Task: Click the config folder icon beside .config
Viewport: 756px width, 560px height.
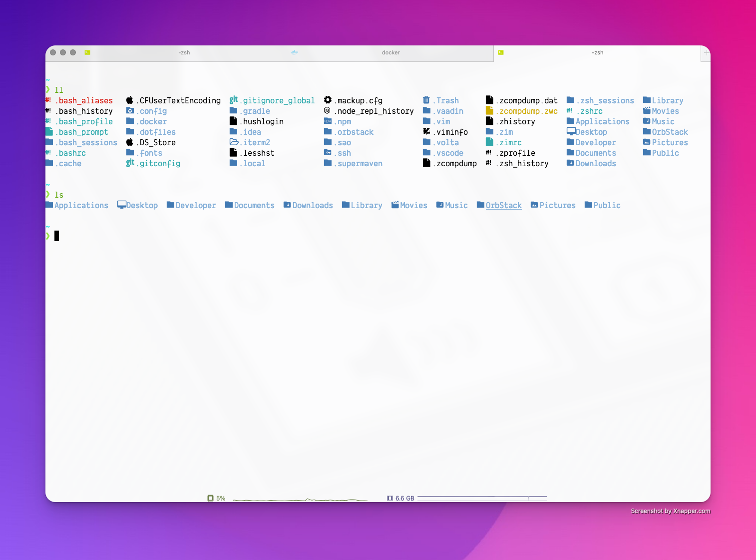Action: 130,110
